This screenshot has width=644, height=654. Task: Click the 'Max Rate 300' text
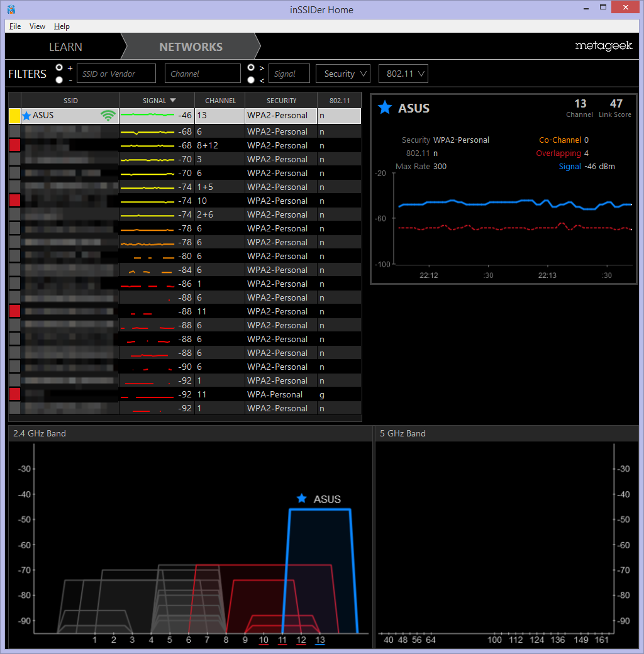click(421, 167)
